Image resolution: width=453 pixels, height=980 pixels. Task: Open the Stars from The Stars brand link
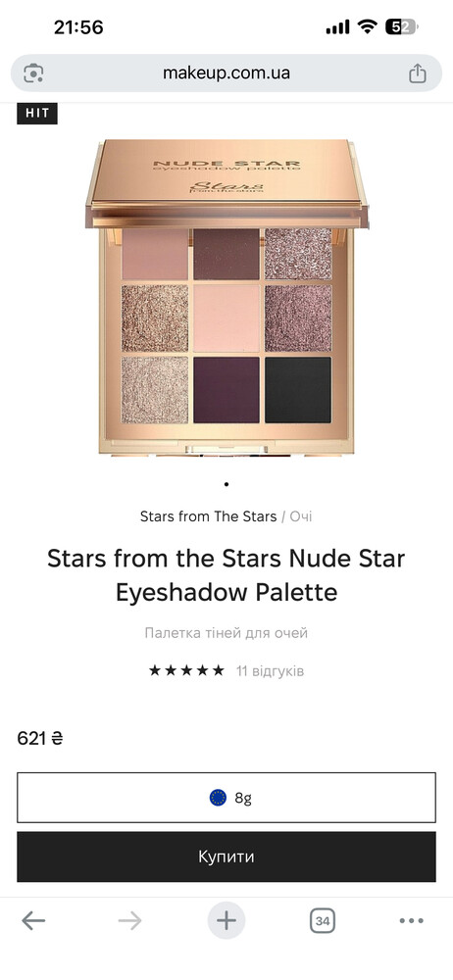[208, 516]
